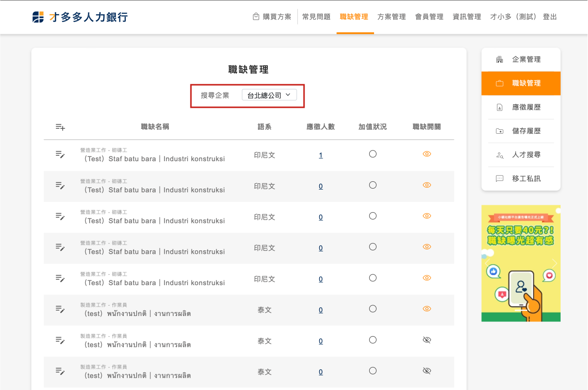Open 儲存履歷 folder in the sidebar
This screenshot has width=588, height=390.
(x=499, y=131)
